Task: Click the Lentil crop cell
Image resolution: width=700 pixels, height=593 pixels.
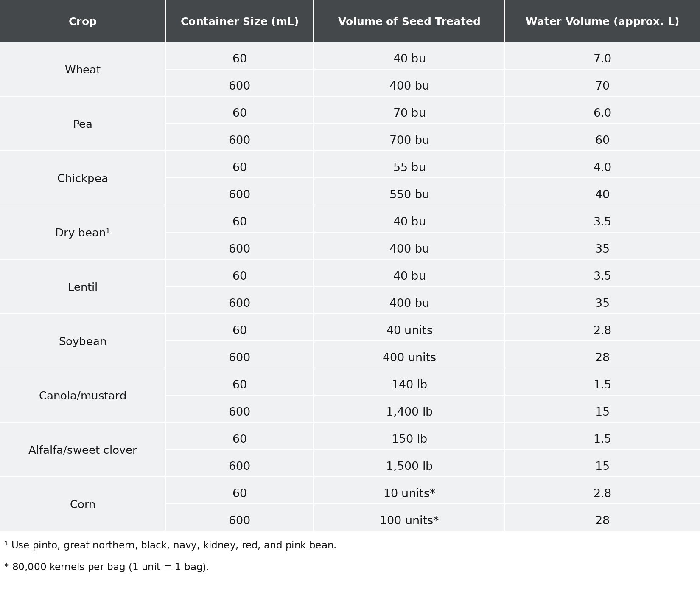Action: [82, 287]
